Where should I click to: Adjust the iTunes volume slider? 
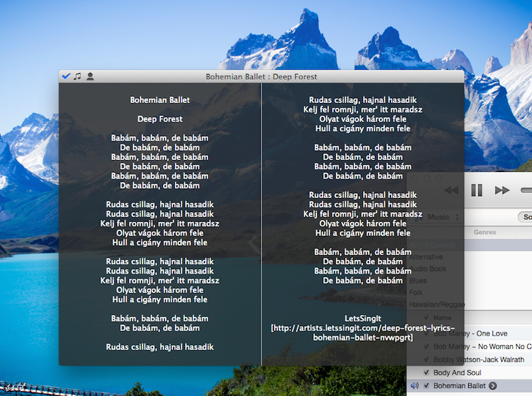point(526,190)
